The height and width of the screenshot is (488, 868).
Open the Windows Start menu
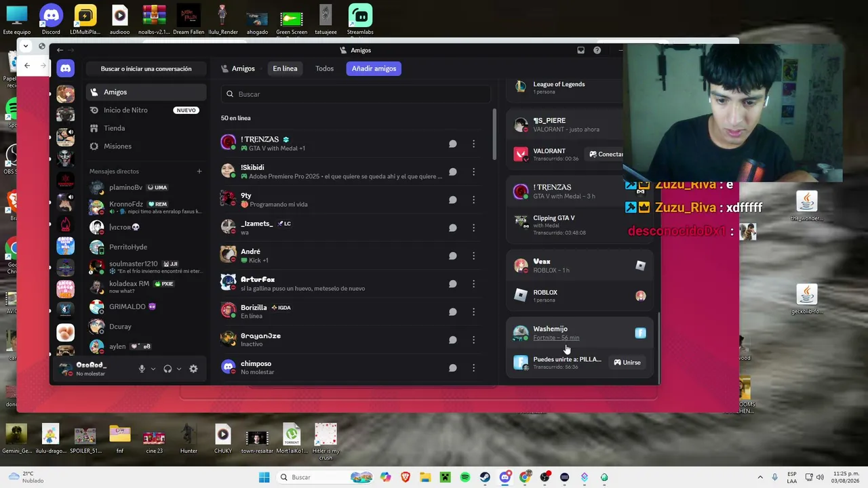coord(264,477)
